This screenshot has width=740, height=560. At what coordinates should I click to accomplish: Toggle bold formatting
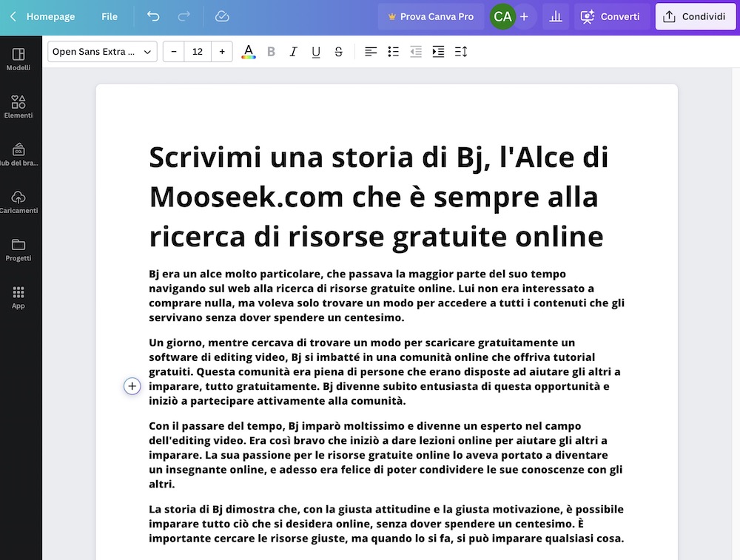click(x=271, y=51)
